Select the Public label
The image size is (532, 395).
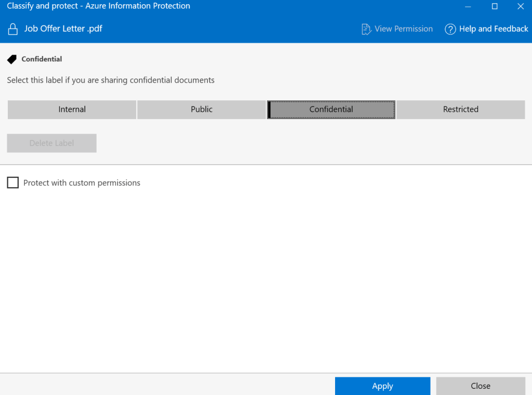tap(202, 109)
